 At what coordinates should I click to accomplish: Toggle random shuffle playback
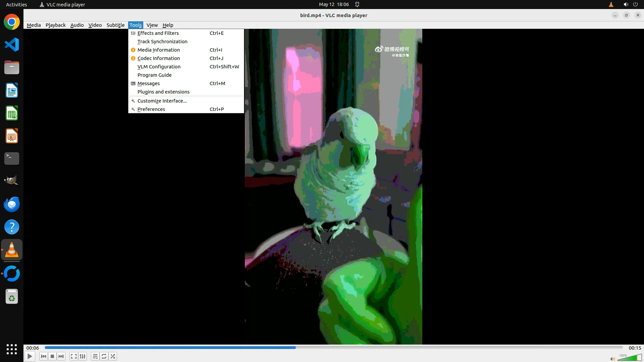coord(113,356)
